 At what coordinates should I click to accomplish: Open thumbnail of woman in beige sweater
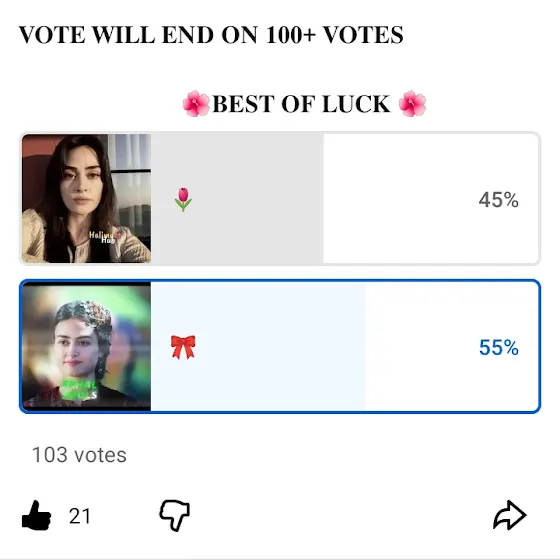[x=86, y=199]
